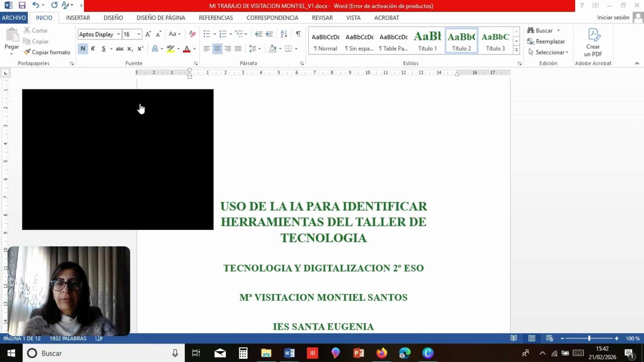
Task: Expand the Seleccionar dropdown in Edición
Action: (549, 52)
